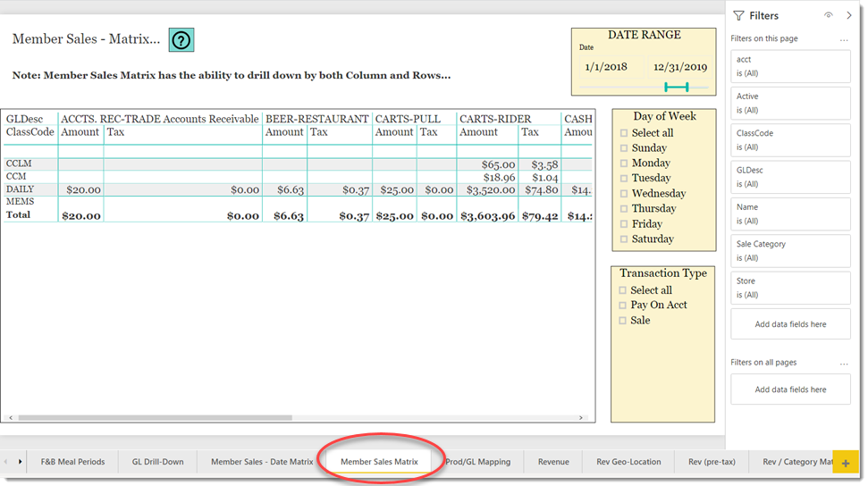
Task: Expand the acct filter card
Action: 790,66
